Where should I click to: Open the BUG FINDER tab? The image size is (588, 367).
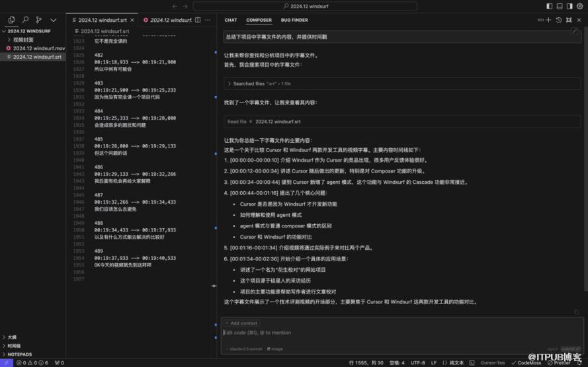point(294,20)
